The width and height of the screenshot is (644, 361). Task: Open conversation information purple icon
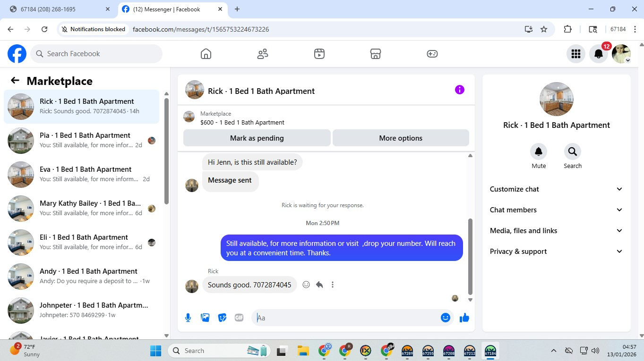[459, 90]
